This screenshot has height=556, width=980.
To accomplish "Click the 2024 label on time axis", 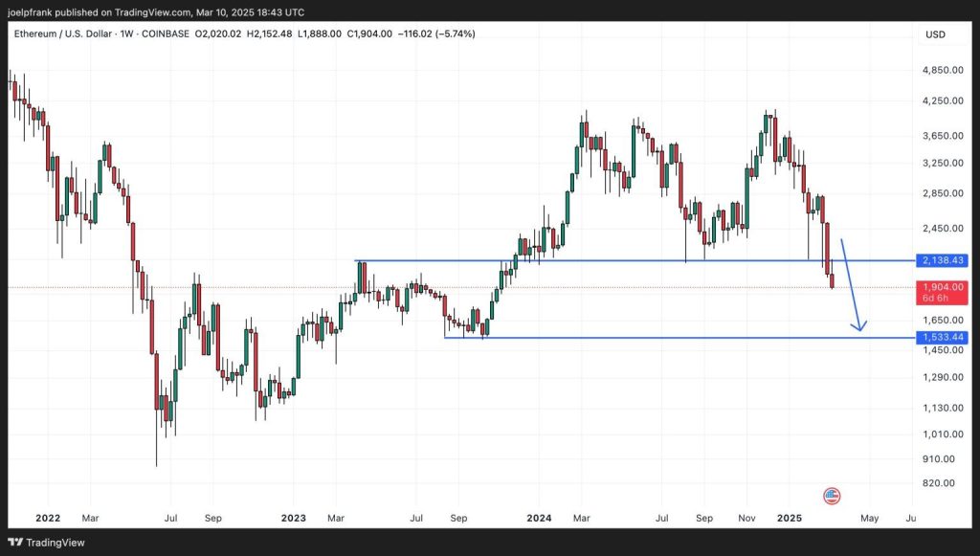I will [x=540, y=518].
